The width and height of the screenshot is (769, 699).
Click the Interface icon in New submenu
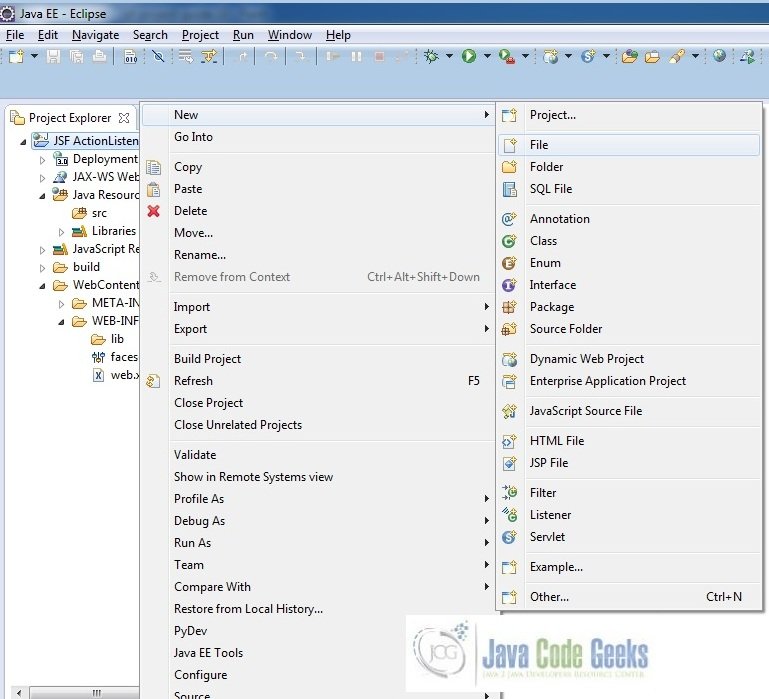tap(509, 285)
